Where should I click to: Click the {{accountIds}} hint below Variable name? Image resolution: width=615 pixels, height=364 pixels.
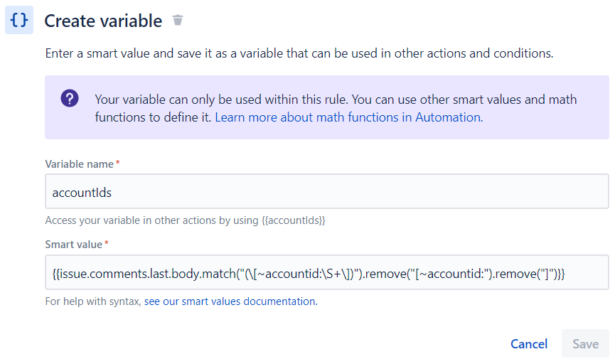click(x=294, y=220)
